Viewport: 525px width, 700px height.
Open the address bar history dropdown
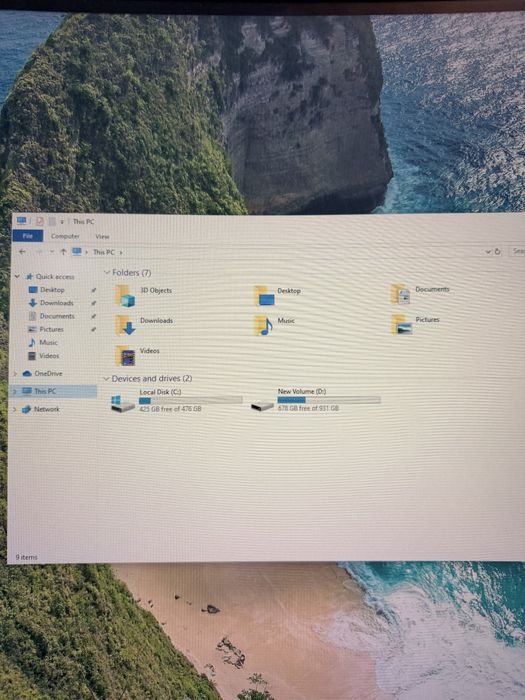[488, 252]
